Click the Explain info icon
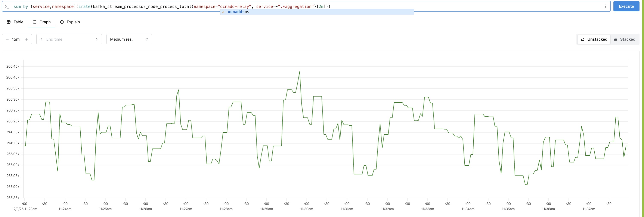Viewport: 644px width, 217px height. point(62,22)
